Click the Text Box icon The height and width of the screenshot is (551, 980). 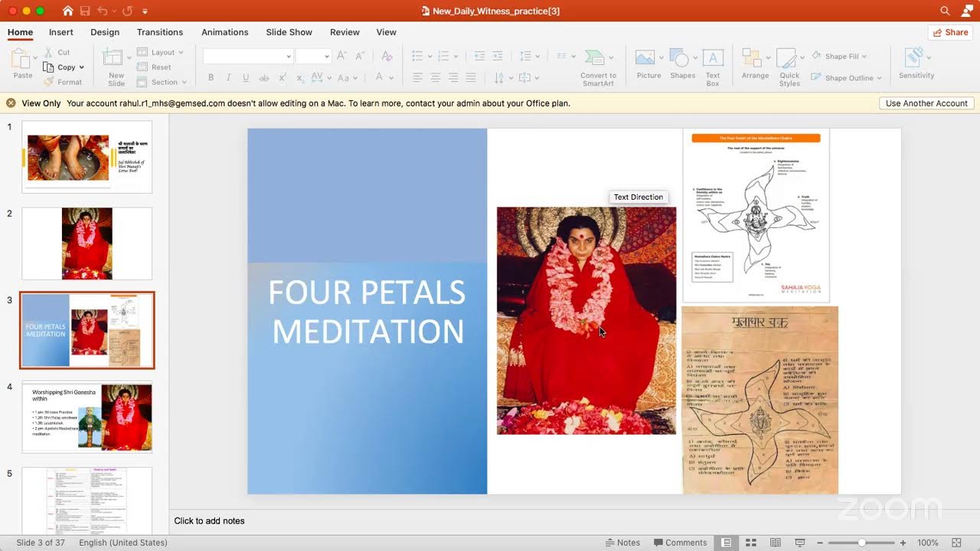713,58
